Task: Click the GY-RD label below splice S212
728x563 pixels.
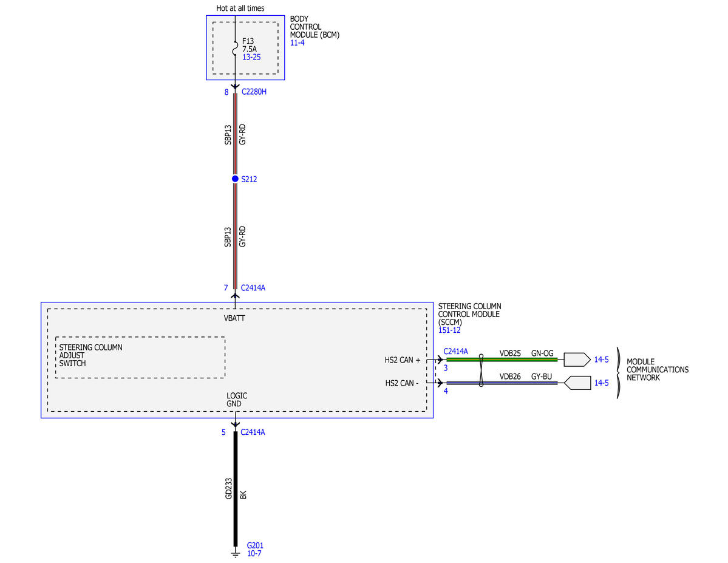Action: click(242, 236)
